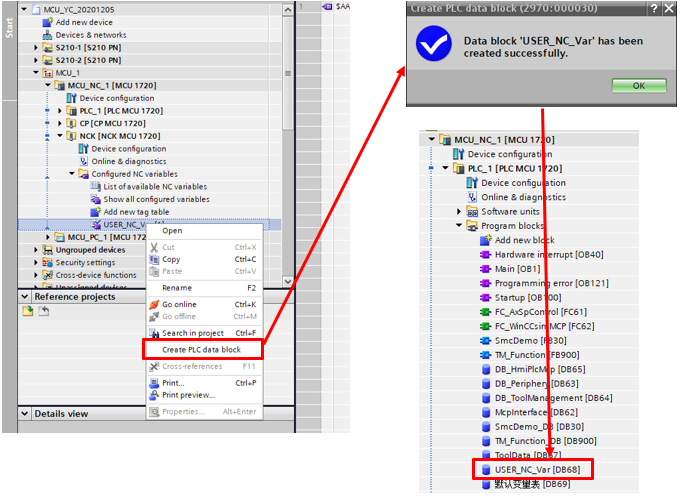Collapse MCU_YC_20201205 project node
Viewport: 690px width, 503px height.
[24, 9]
